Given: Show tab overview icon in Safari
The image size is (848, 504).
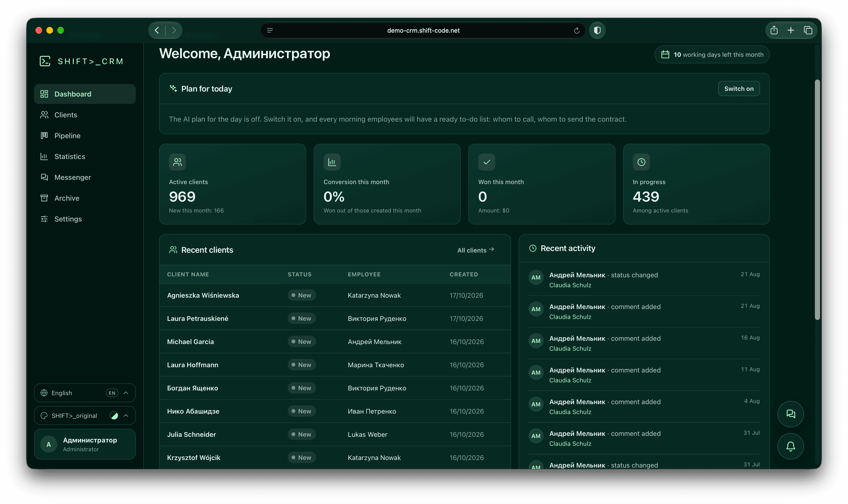Looking at the screenshot, I should (x=808, y=30).
